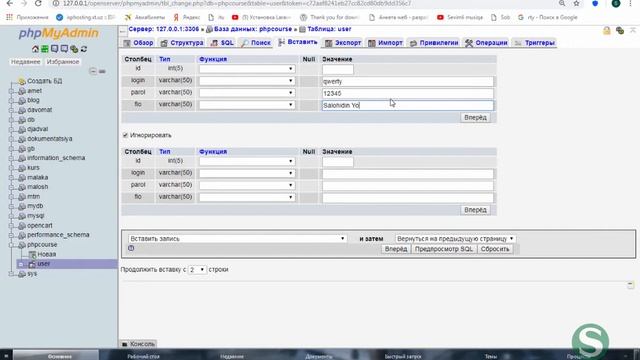Click the green log out icon in sidebar
Image resolution: width=640 pixels, height=360 pixels.
pos(44,49)
